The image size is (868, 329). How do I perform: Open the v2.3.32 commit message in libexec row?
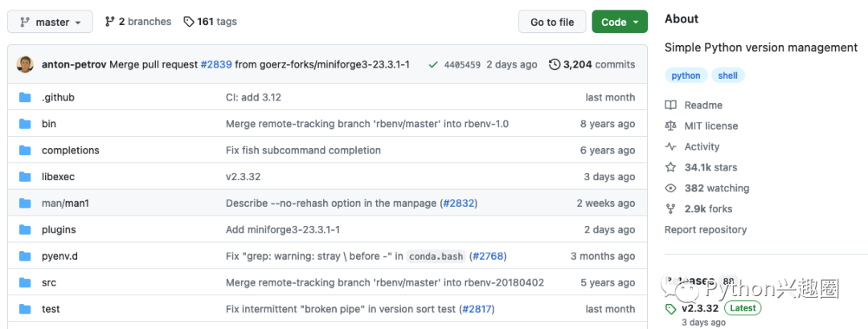[x=243, y=177]
